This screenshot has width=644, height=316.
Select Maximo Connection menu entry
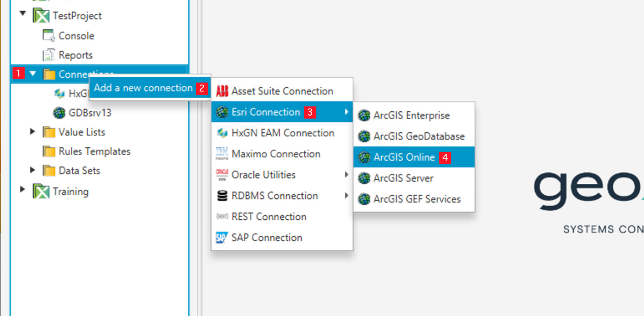282,154
